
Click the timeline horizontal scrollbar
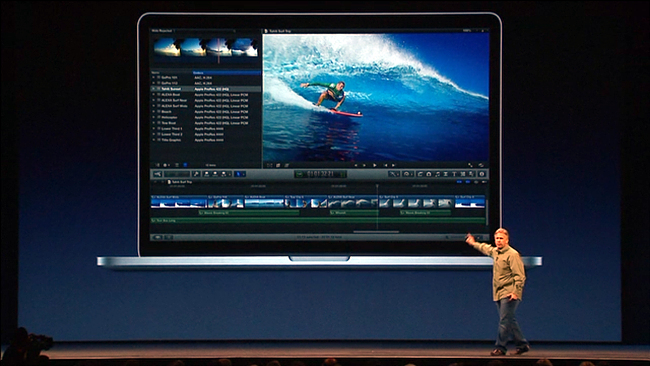[x=376, y=232]
